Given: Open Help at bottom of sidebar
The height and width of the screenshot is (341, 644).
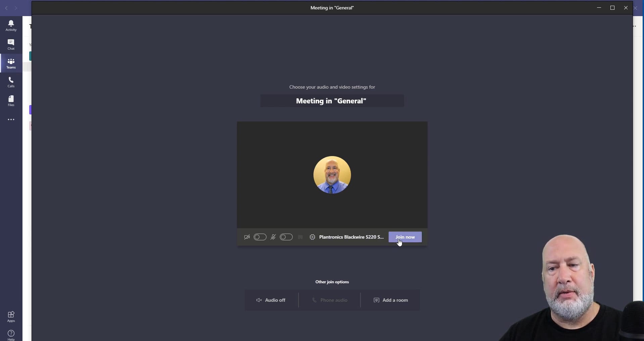Looking at the screenshot, I should point(11,335).
